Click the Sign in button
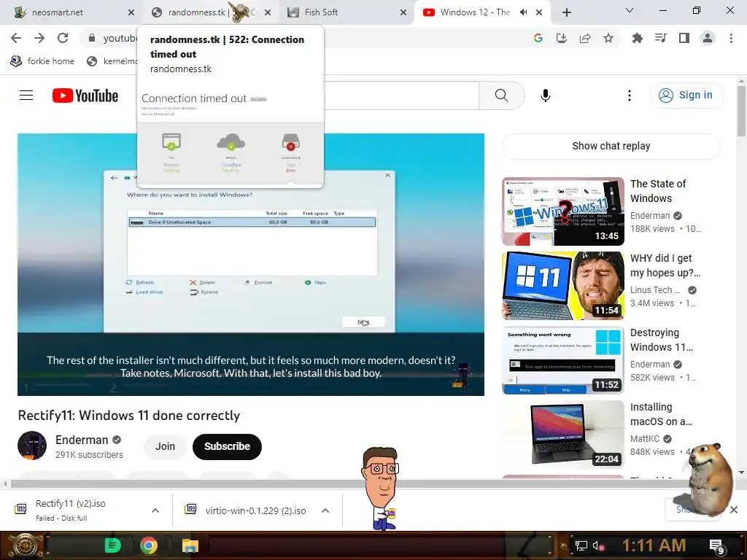Viewport: 747px width, 560px height. (x=686, y=96)
